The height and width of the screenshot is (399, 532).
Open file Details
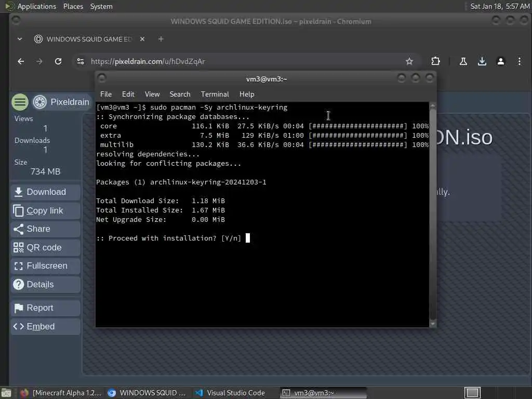(x=46, y=285)
